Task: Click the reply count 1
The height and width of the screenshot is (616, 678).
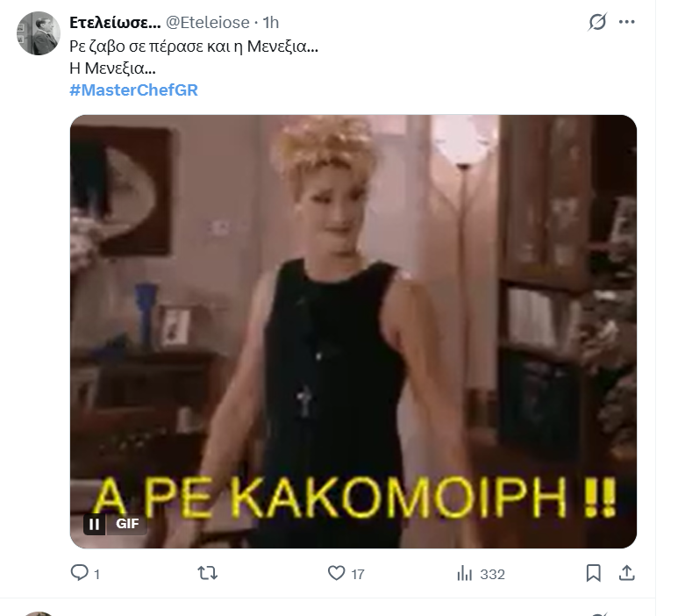Action: (96, 575)
